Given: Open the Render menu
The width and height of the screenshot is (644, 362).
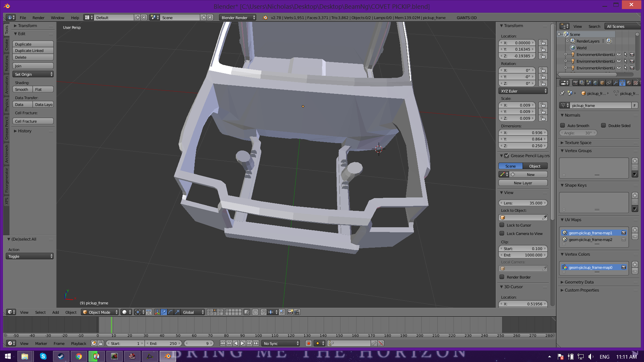Looking at the screenshot, I should point(38,18).
